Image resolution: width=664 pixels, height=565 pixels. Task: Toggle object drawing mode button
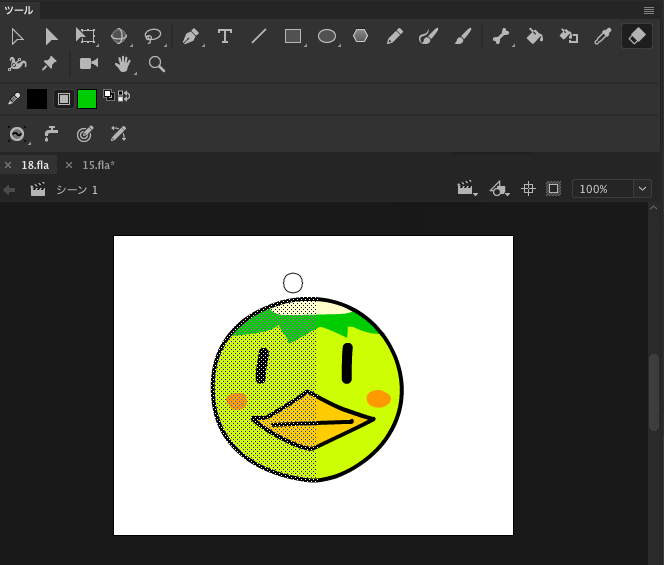pyautogui.click(x=64, y=99)
